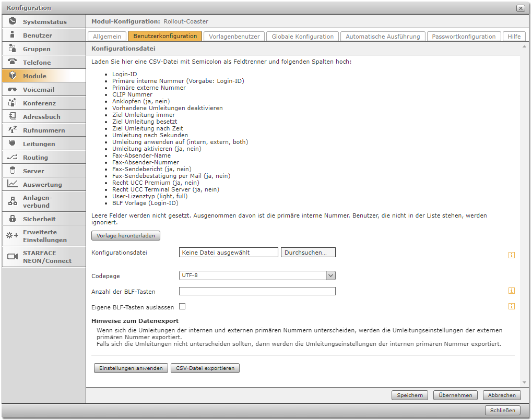Click CSV-Datei exportieren button
The image size is (532, 420).
pos(205,368)
